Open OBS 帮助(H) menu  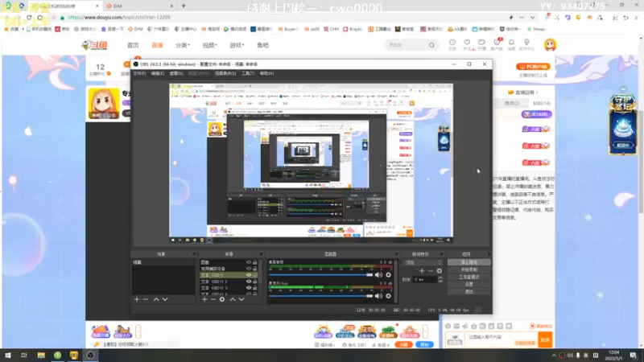(266, 73)
